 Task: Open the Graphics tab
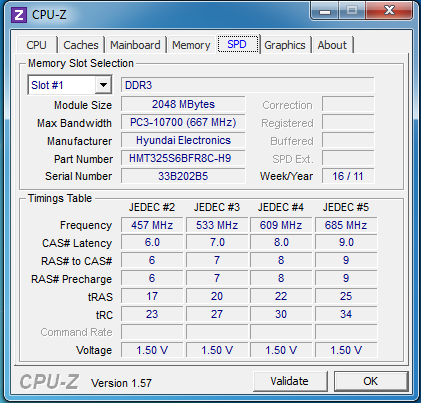(x=285, y=45)
